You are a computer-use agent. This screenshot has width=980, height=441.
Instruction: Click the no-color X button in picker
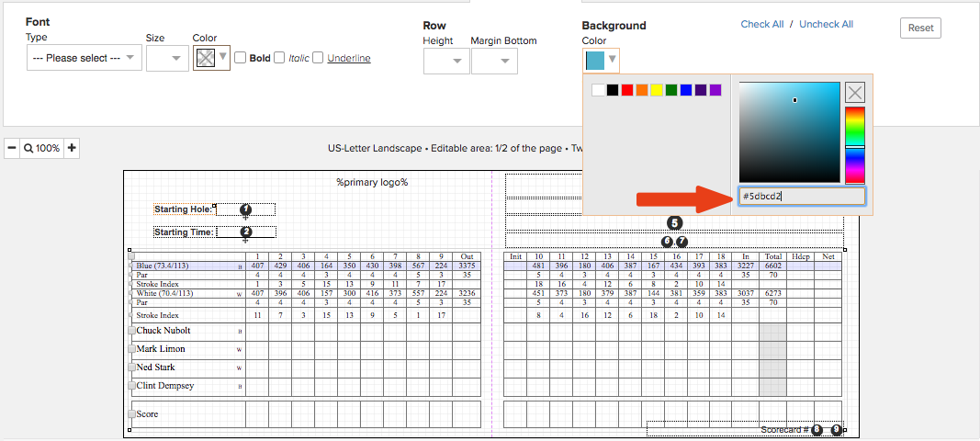click(x=855, y=93)
